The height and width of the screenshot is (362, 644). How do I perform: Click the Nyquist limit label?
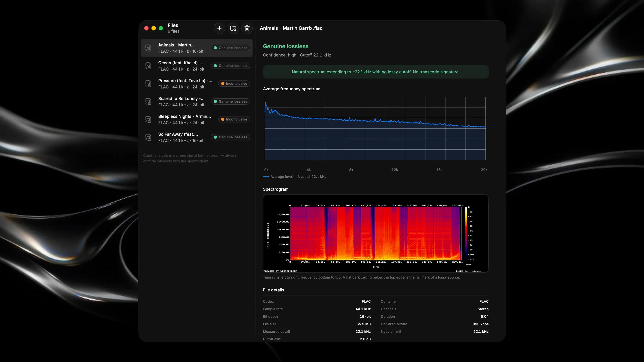click(x=391, y=331)
